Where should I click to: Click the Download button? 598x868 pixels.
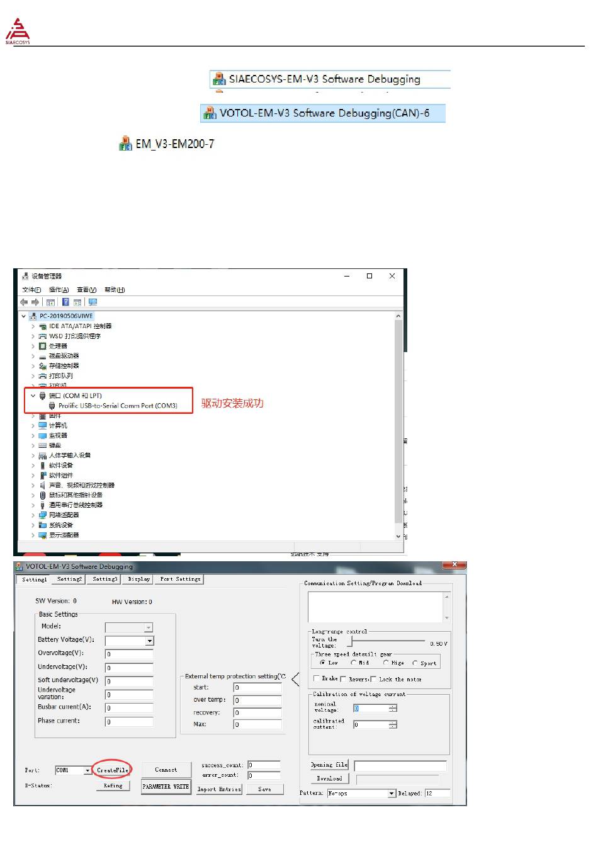[x=329, y=779]
